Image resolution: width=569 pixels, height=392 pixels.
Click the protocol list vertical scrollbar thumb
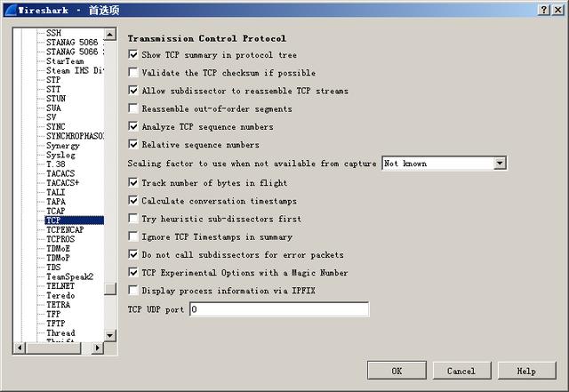pyautogui.click(x=110, y=289)
